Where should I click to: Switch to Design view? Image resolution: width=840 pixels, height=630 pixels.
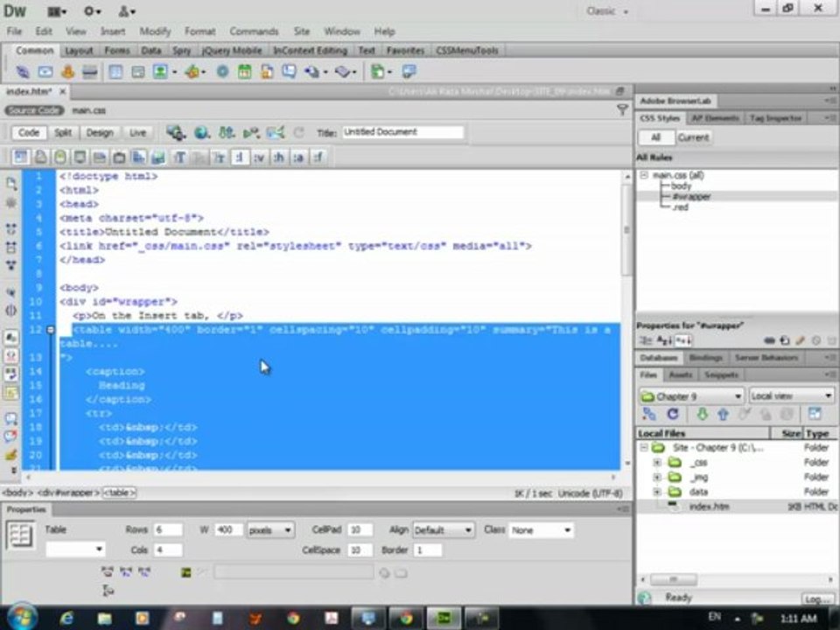(100, 132)
